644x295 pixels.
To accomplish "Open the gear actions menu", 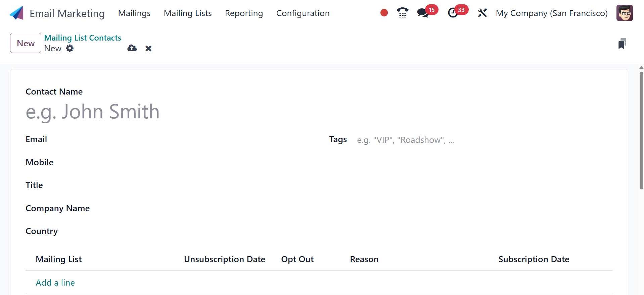I will tap(70, 48).
